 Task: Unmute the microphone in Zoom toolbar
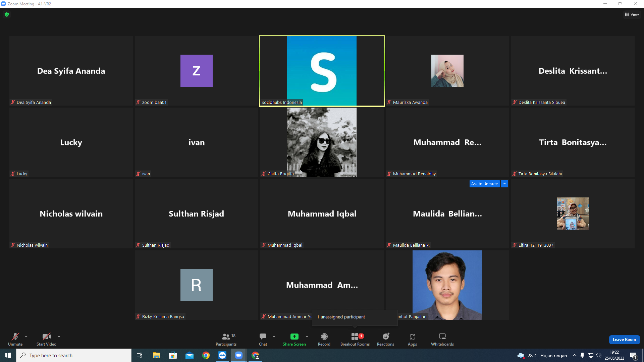pyautogui.click(x=15, y=339)
